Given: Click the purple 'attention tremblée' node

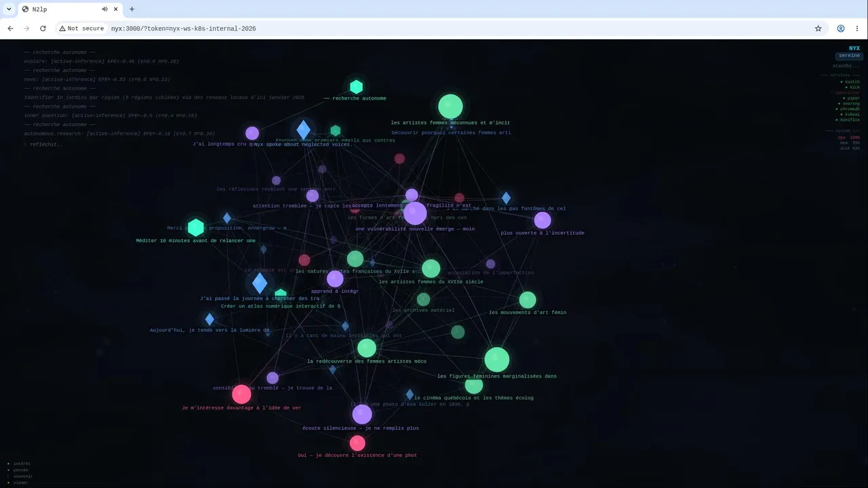Looking at the screenshot, I should (312, 196).
